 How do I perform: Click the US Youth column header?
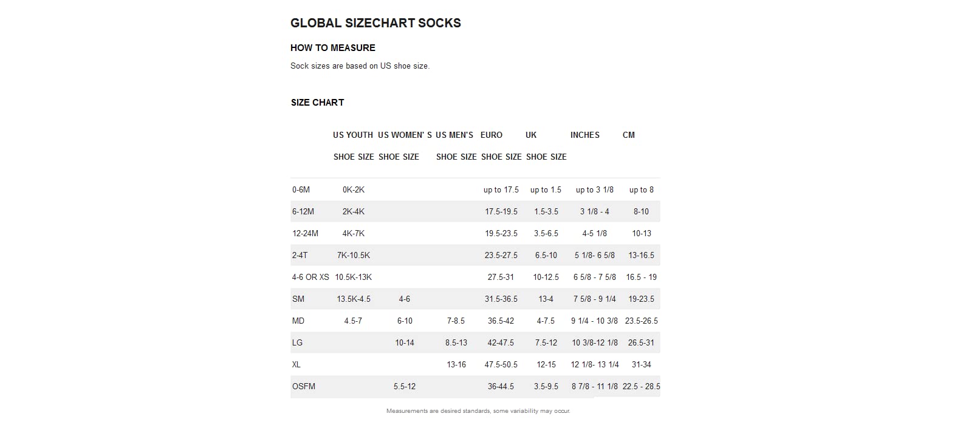pyautogui.click(x=353, y=135)
